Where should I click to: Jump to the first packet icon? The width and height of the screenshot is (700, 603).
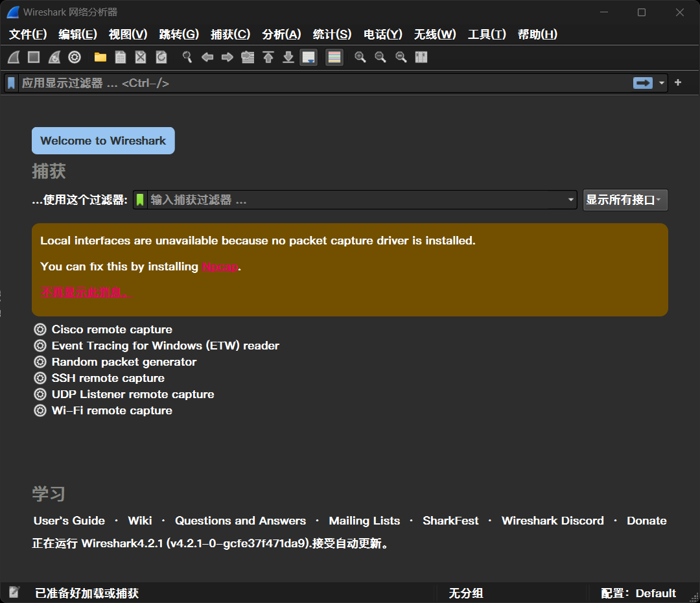coord(268,57)
